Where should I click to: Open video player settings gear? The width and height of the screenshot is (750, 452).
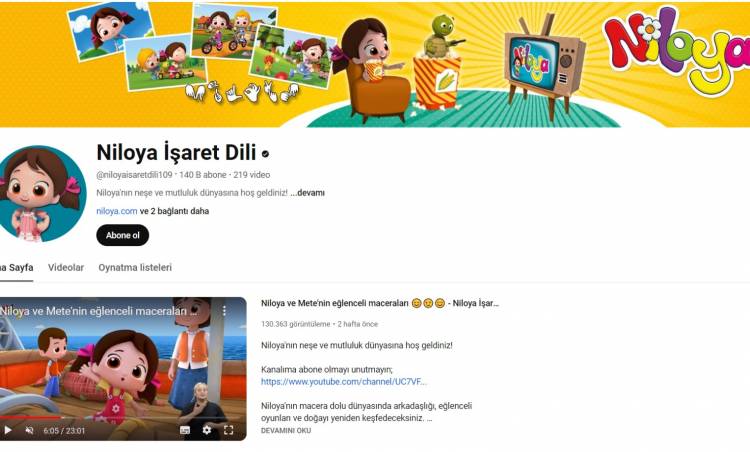click(207, 430)
